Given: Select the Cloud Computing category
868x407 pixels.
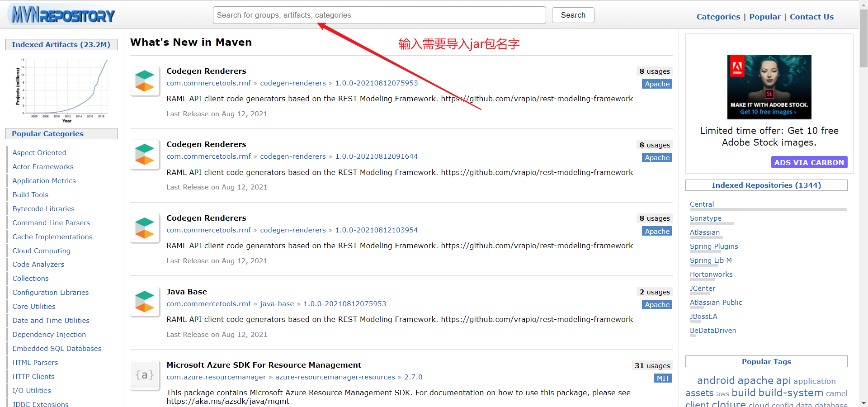Looking at the screenshot, I should point(41,251).
